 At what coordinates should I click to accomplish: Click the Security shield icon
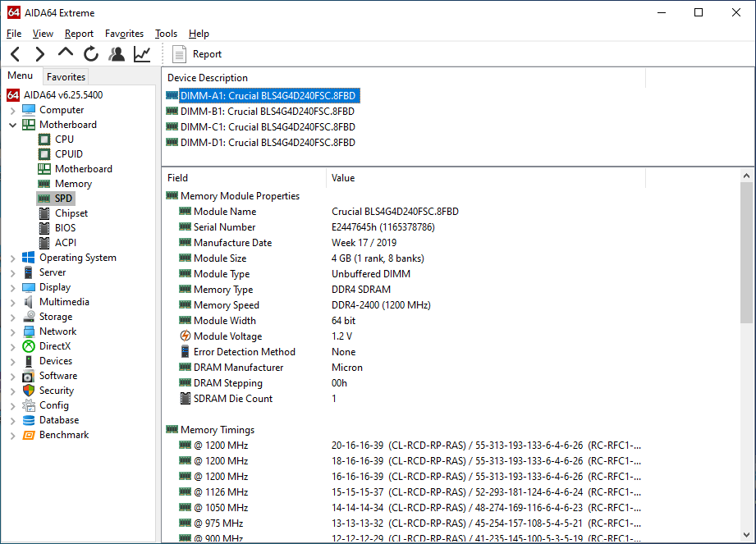[x=29, y=391]
